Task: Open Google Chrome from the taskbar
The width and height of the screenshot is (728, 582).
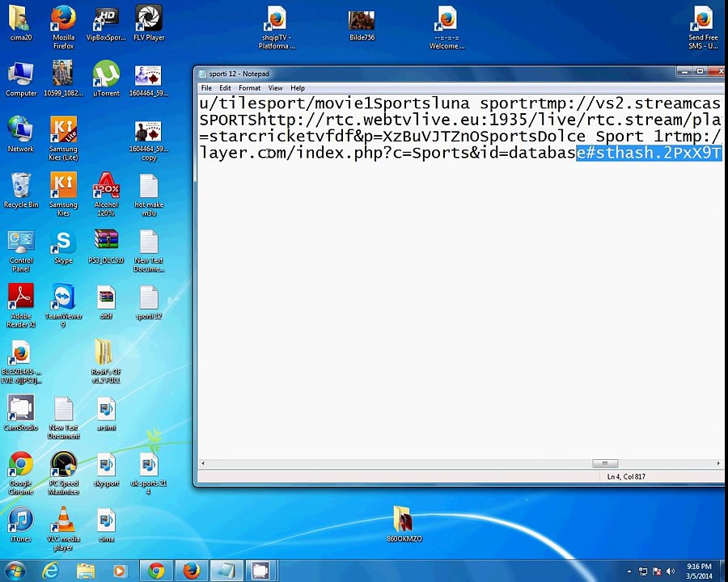Action: [156, 571]
